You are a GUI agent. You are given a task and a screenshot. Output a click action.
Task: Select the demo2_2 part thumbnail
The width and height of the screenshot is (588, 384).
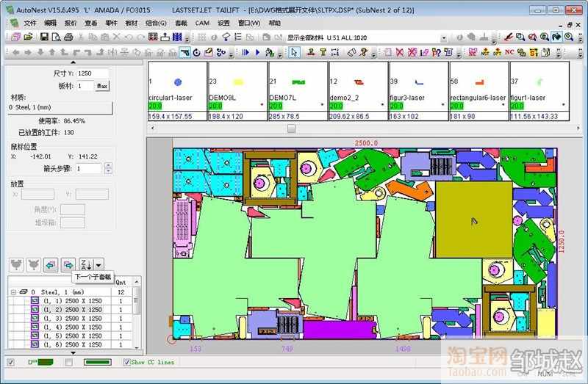click(359, 91)
